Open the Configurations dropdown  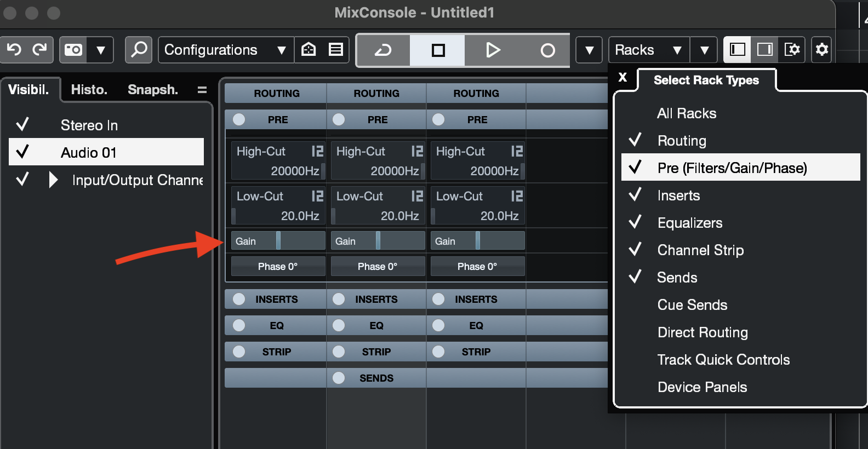[226, 50]
